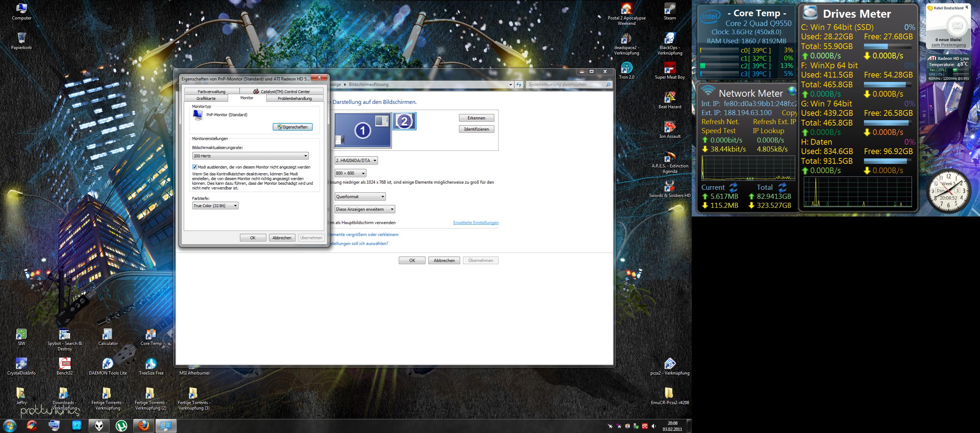This screenshot has height=433, width=980.
Task: Open the Querformat orientation dropdown
Action: 360,197
